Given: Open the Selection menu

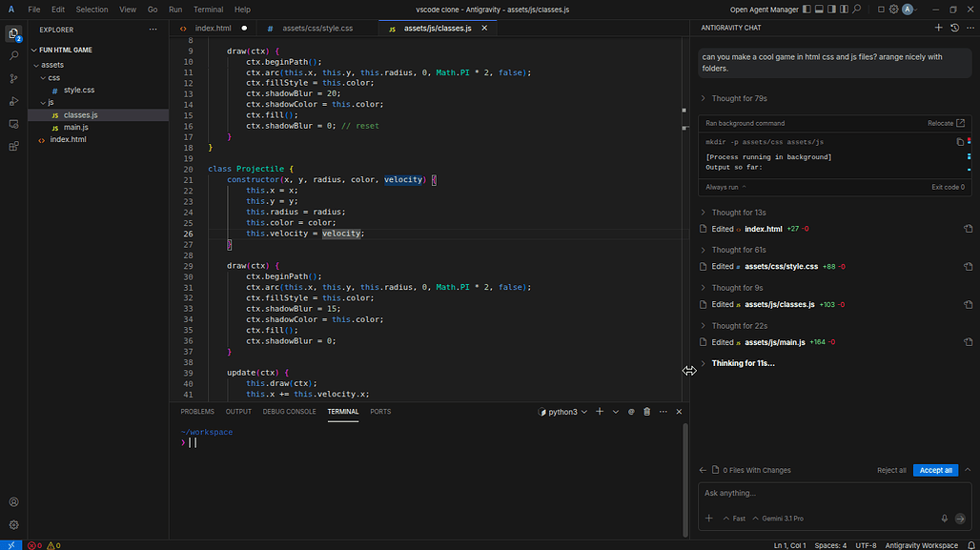Looking at the screenshot, I should [92, 10].
